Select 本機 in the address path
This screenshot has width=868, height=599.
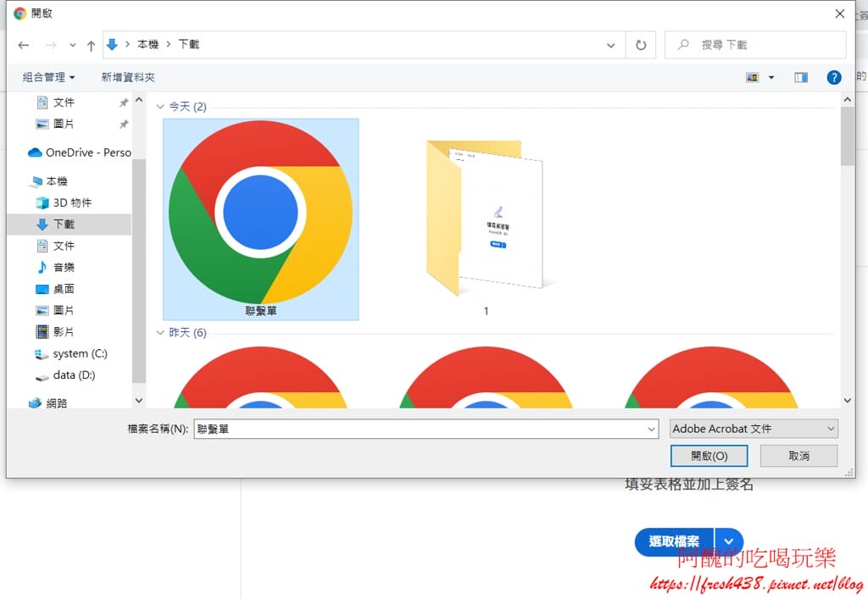(147, 44)
